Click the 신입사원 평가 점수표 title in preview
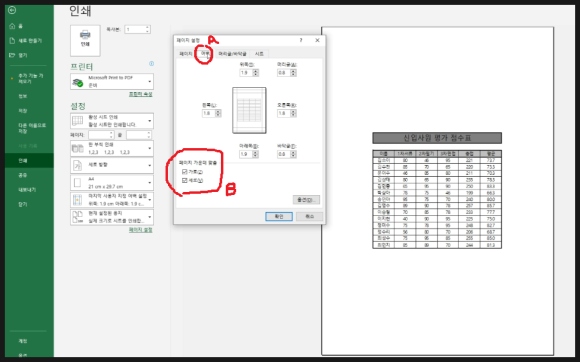Screen dimensions: 580x362 [437, 138]
